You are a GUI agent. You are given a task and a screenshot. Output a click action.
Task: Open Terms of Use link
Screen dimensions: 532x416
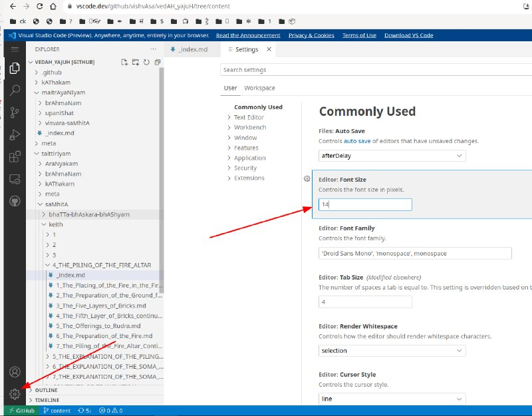[x=359, y=35]
